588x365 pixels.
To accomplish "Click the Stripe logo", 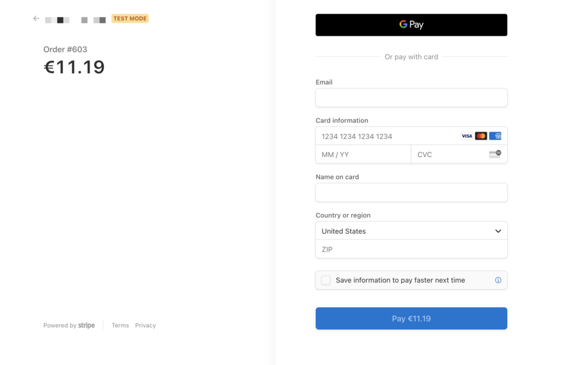I will (87, 325).
